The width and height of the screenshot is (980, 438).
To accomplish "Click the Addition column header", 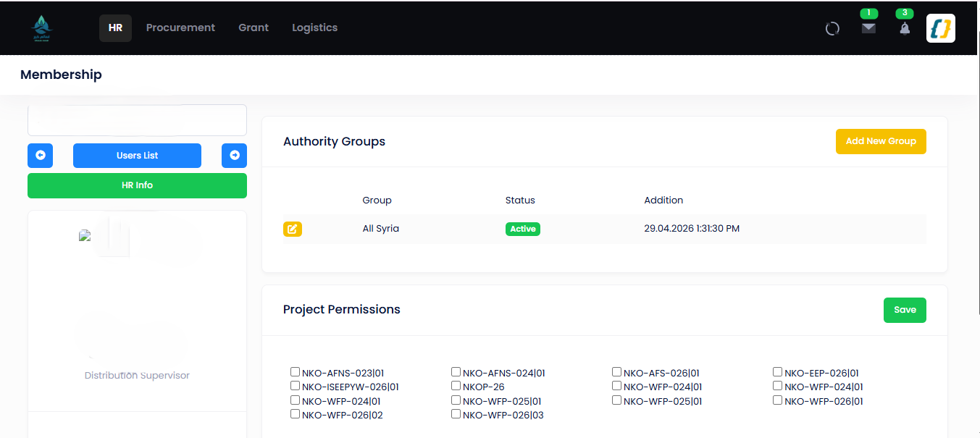I will [x=663, y=201].
